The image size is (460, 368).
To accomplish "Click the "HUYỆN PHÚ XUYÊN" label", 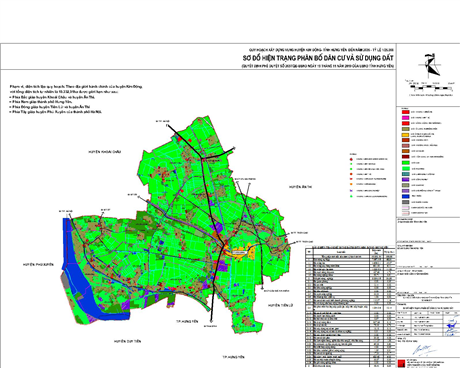I will pos(38,264).
